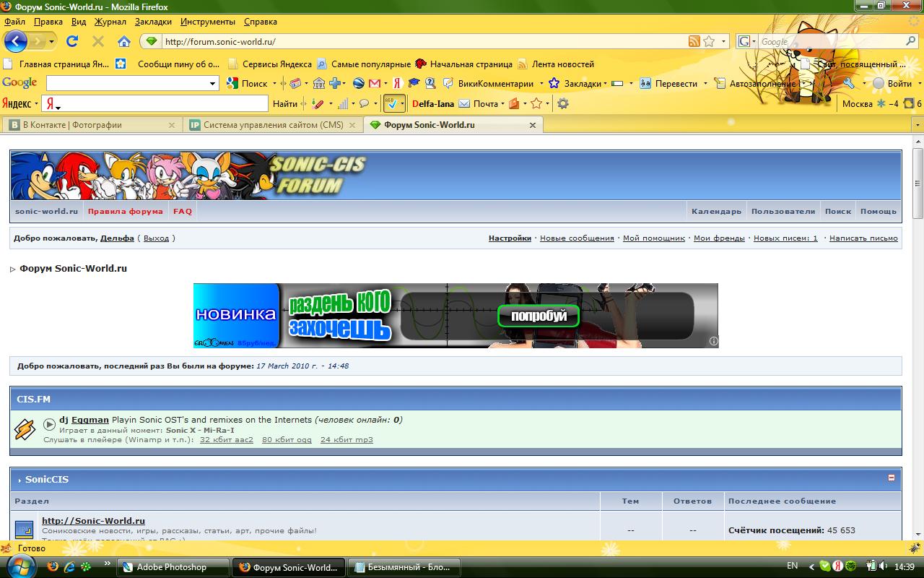924x578 pixels.
Task: Bookmark this page with the star icon
Action: point(709,41)
